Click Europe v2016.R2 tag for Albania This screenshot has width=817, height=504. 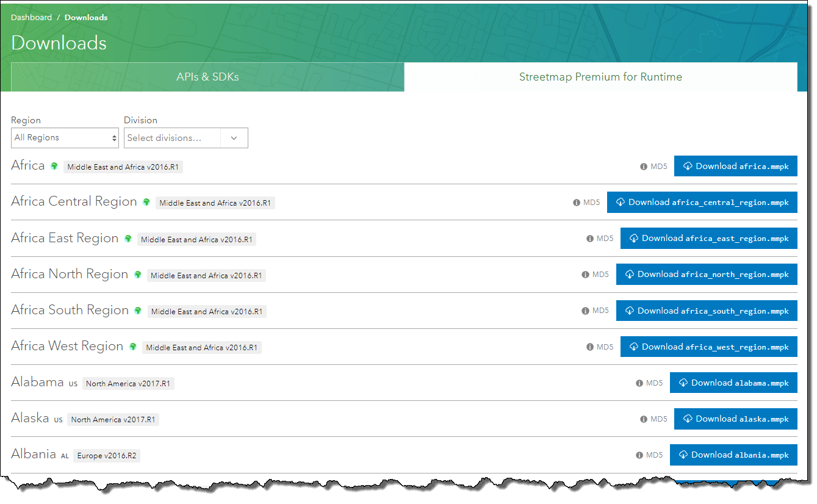pos(107,455)
